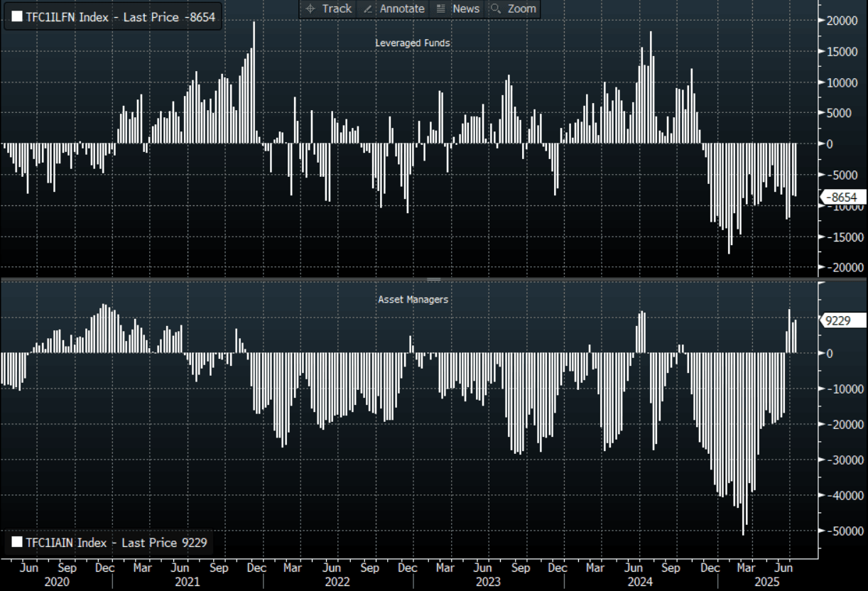Click the white swatch beside TFC1ILFN Index
The width and height of the screenshot is (868, 591).
click(17, 17)
